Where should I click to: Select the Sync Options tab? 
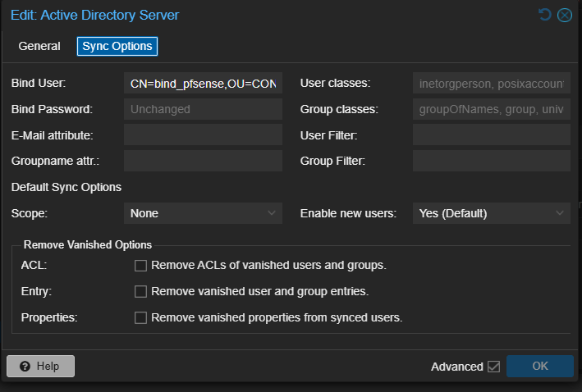117,46
